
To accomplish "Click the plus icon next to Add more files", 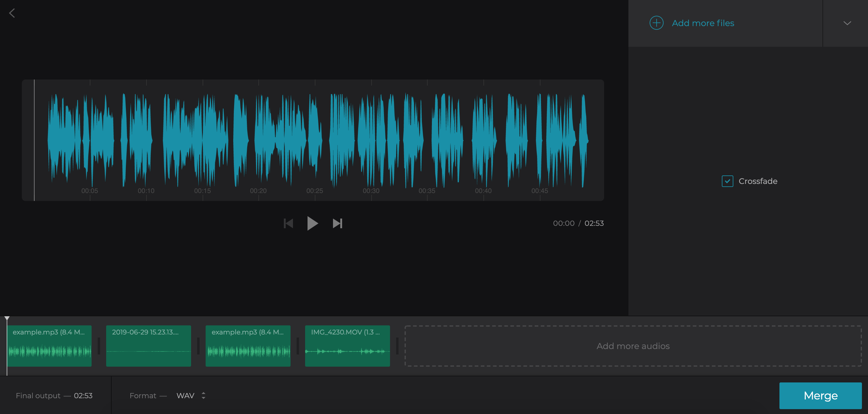I will coord(656,22).
